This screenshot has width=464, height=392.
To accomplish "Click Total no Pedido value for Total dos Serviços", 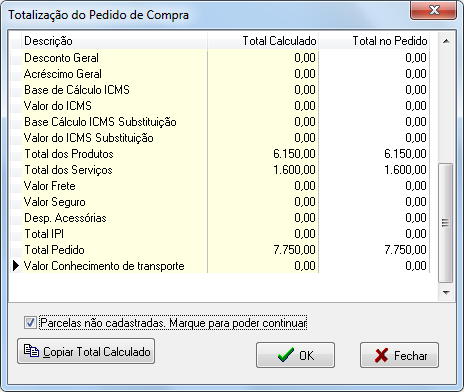I will coord(405,170).
